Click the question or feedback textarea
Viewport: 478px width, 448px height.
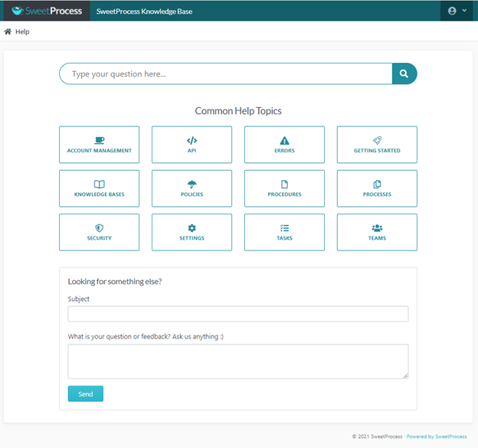[x=238, y=361]
